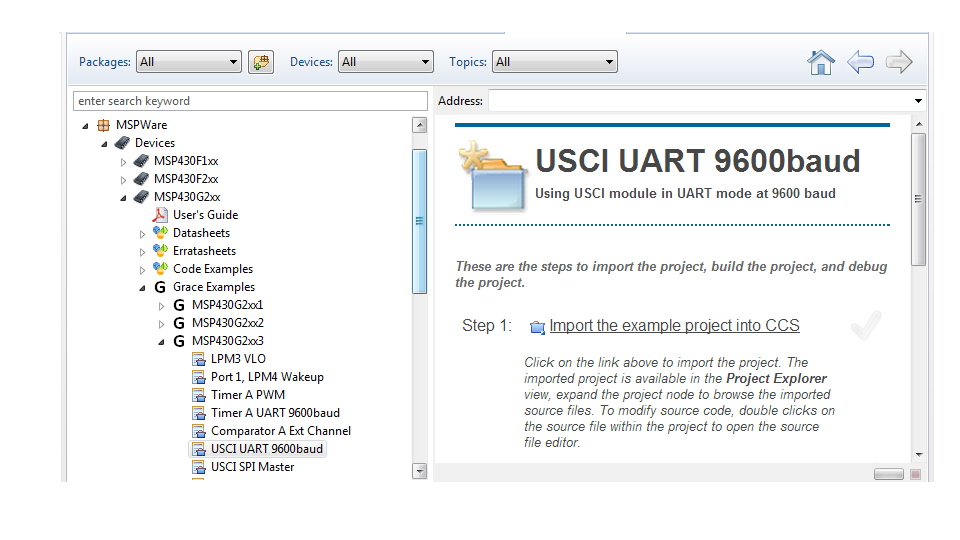
Task: Select Timer A UART 9600baud example
Action: (275, 413)
